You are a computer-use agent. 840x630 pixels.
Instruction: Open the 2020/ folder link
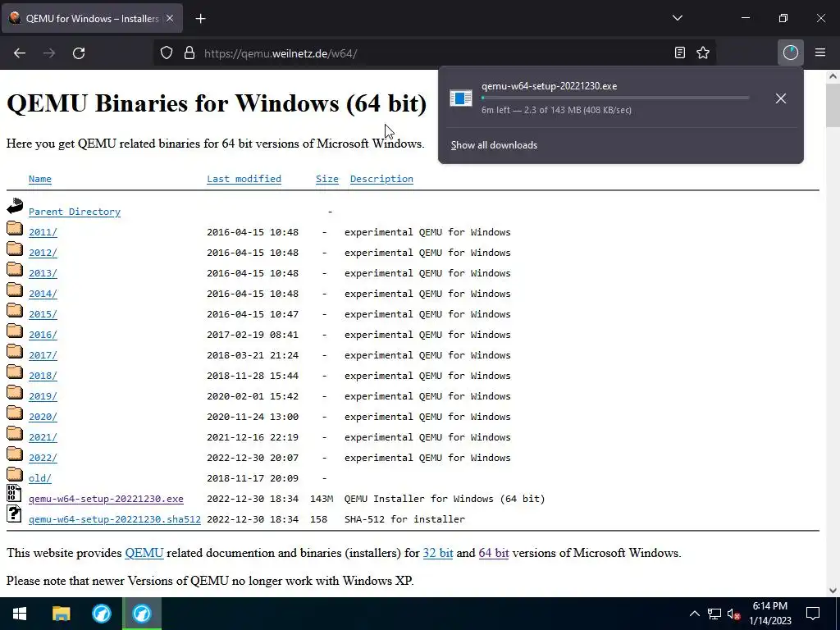tap(43, 417)
